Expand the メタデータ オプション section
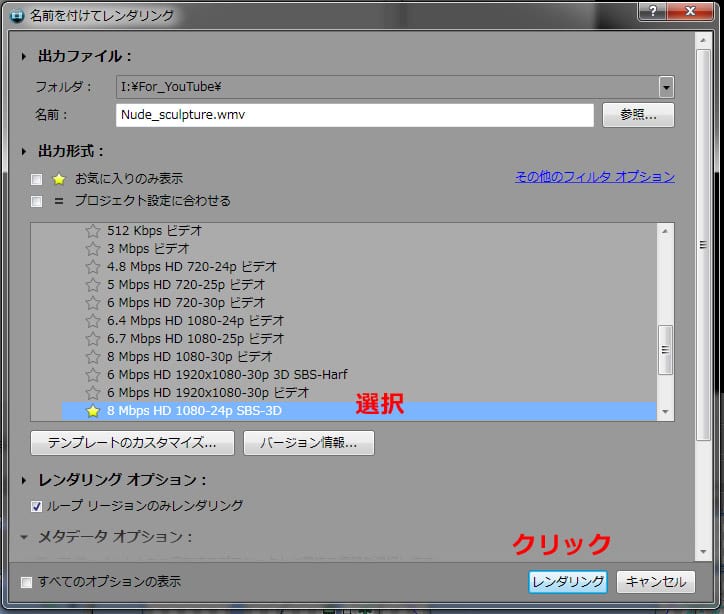 click(25, 537)
